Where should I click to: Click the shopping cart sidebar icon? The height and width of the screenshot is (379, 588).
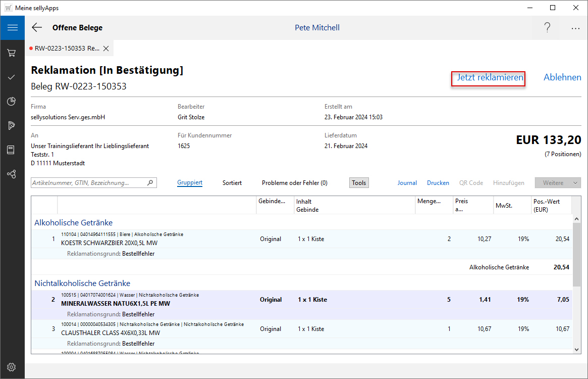pyautogui.click(x=12, y=53)
